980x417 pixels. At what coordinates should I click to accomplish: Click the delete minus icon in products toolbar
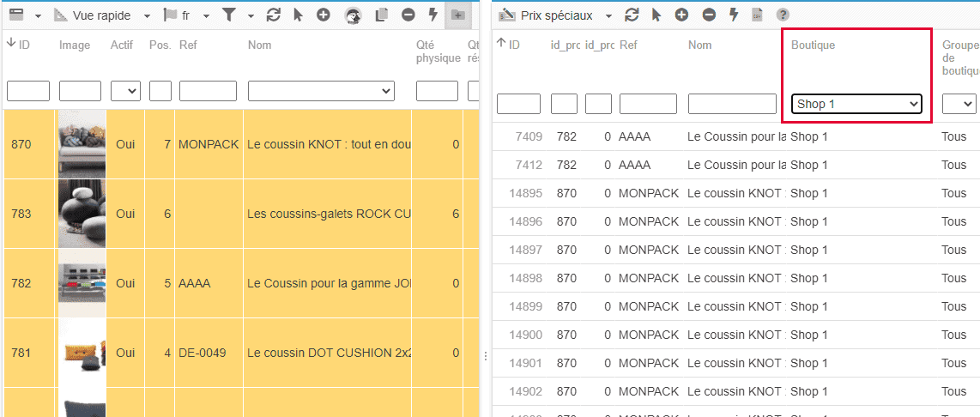coord(408,15)
